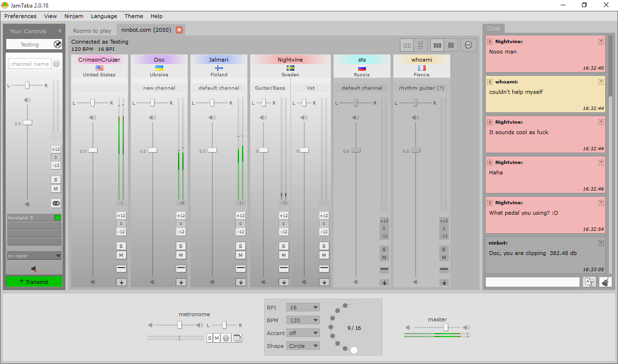618x364 pixels.
Task: Solo Nightvine's Guitar/Bass channel
Action: click(283, 246)
